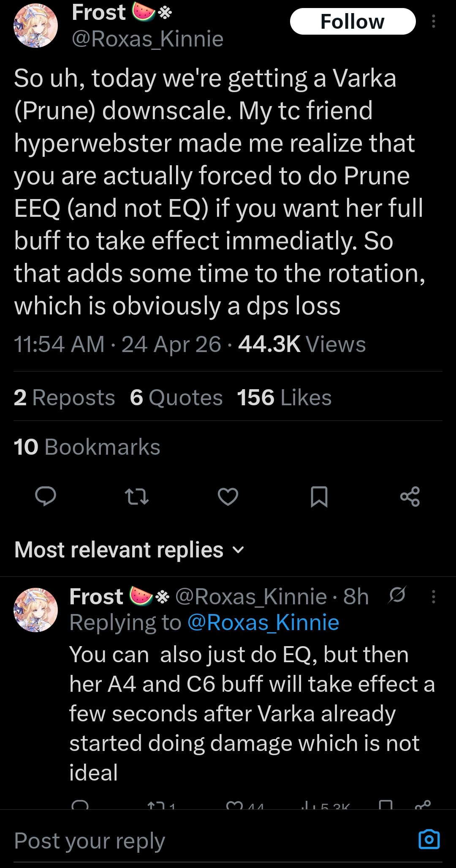Open the 44.3K Views analytics
The height and width of the screenshot is (868, 456).
coord(302,344)
